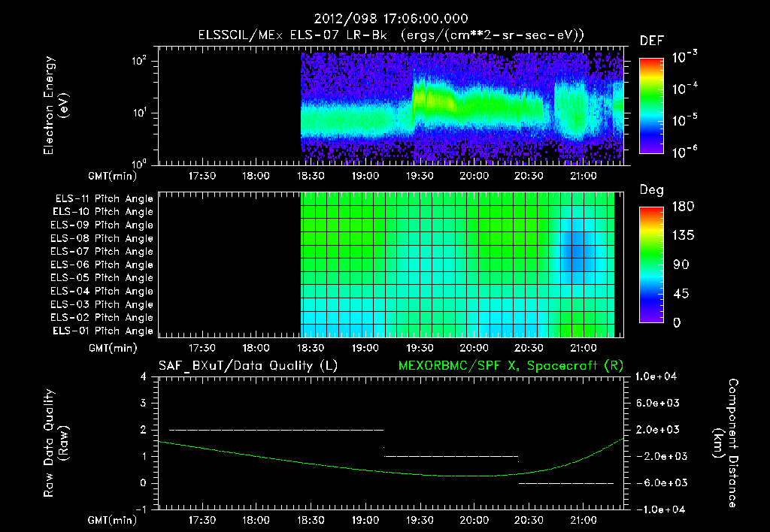Viewport: 770px width, 532px height.
Task: Click the Deg colorbar title
Action: (x=652, y=190)
